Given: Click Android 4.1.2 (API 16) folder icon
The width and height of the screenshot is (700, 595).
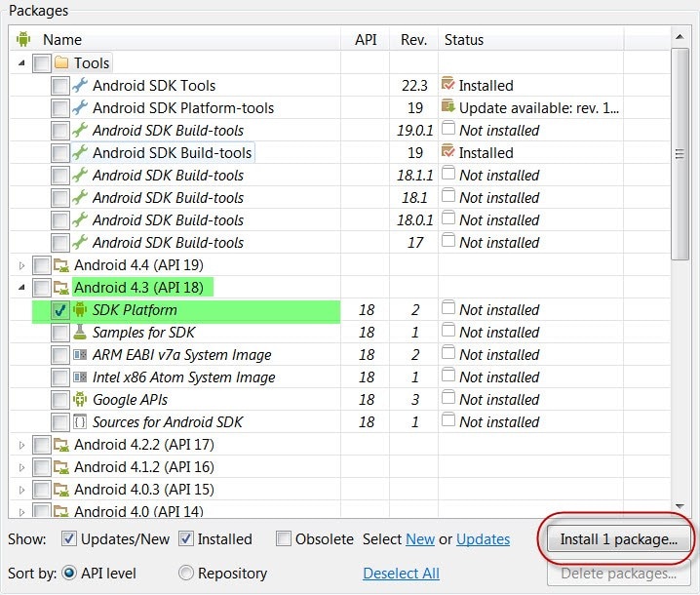Looking at the screenshot, I should [61, 467].
